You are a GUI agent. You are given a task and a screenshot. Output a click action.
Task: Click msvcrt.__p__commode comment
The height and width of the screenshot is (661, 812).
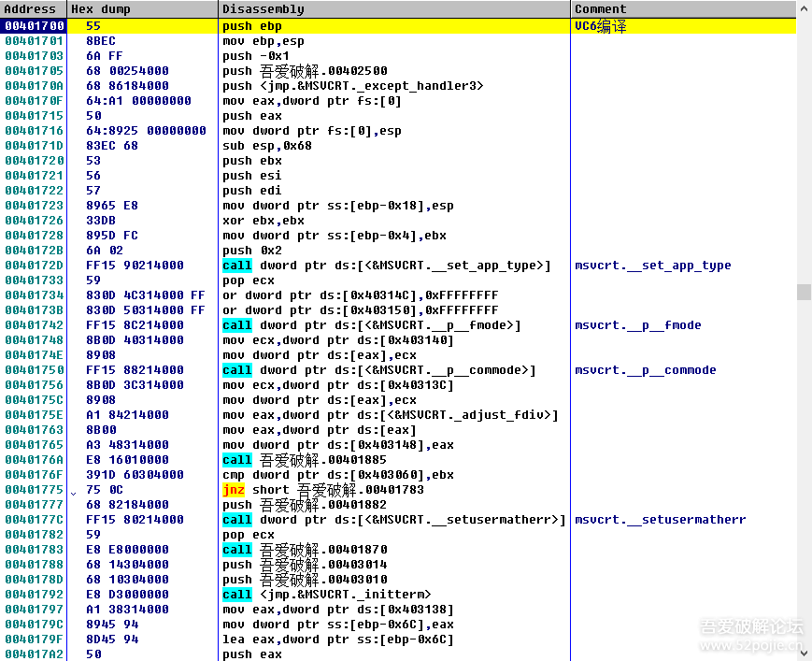click(x=646, y=371)
